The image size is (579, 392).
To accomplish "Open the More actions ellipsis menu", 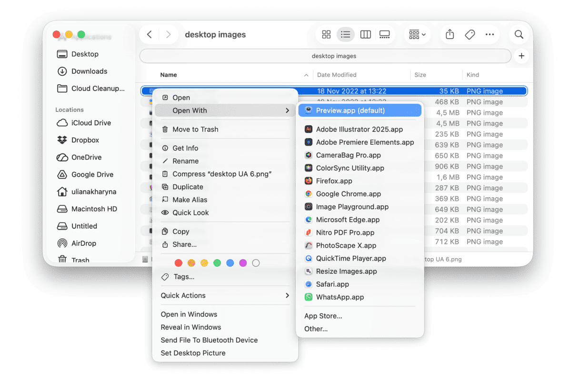I will pyautogui.click(x=490, y=34).
